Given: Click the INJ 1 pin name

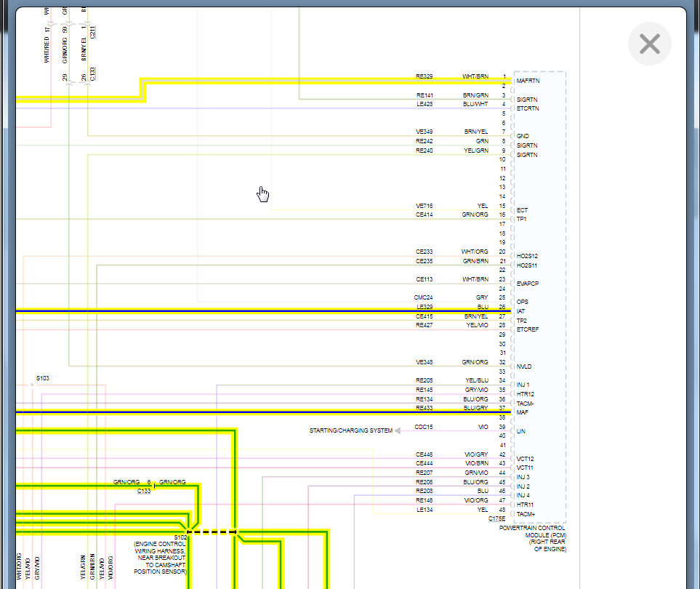Looking at the screenshot, I should [523, 385].
